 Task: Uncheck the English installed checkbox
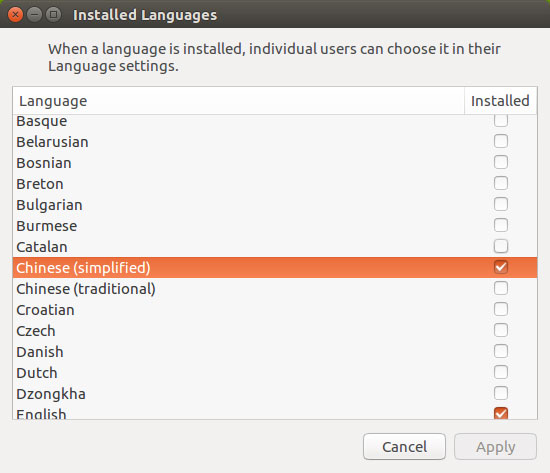pos(501,413)
